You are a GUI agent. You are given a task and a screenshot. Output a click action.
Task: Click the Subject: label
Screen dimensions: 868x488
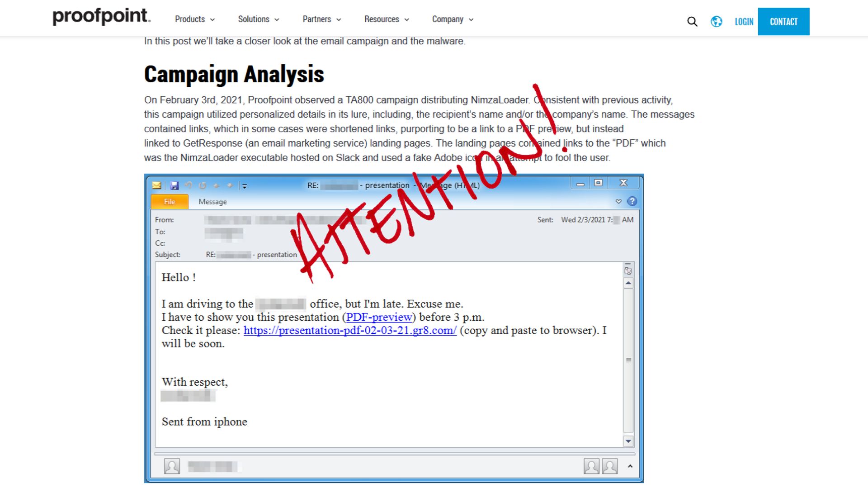(168, 255)
